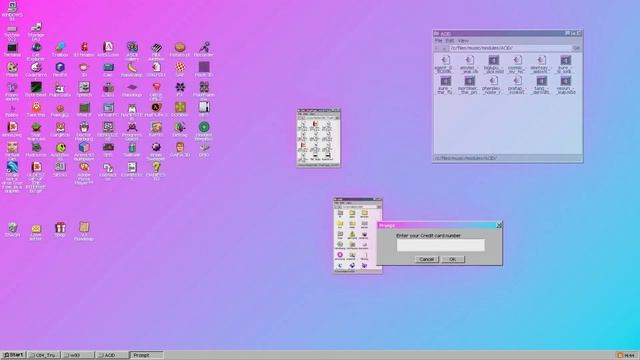Open the Star Wars desktop icon
The image size is (640, 360).
pyautogui.click(x=36, y=132)
